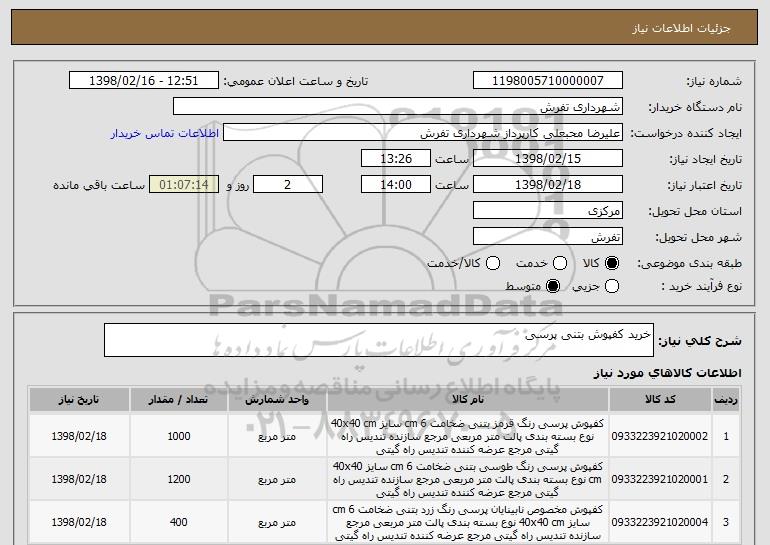Click the red flooring item description in row 1
This screenshot has width=770, height=545.
[x=468, y=436]
